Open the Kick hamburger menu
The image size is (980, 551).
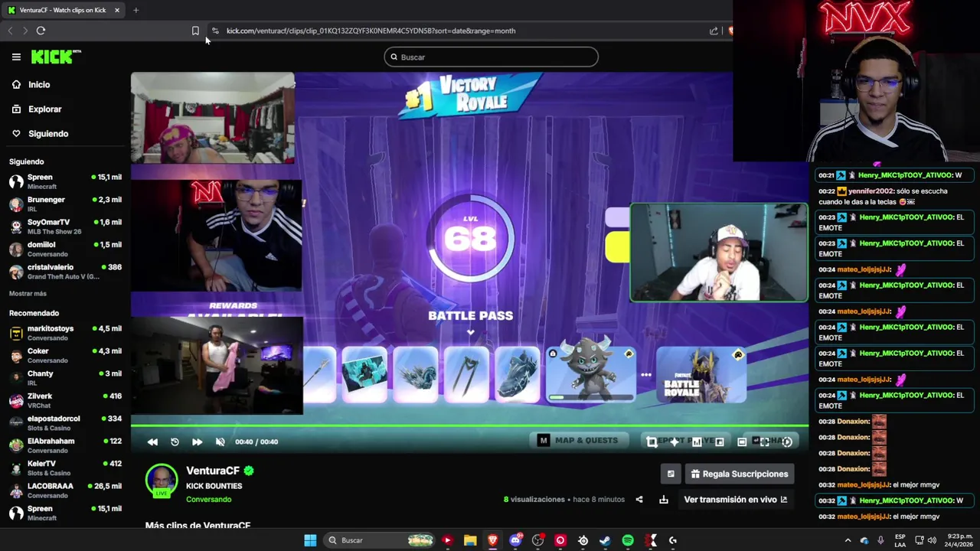[16, 57]
